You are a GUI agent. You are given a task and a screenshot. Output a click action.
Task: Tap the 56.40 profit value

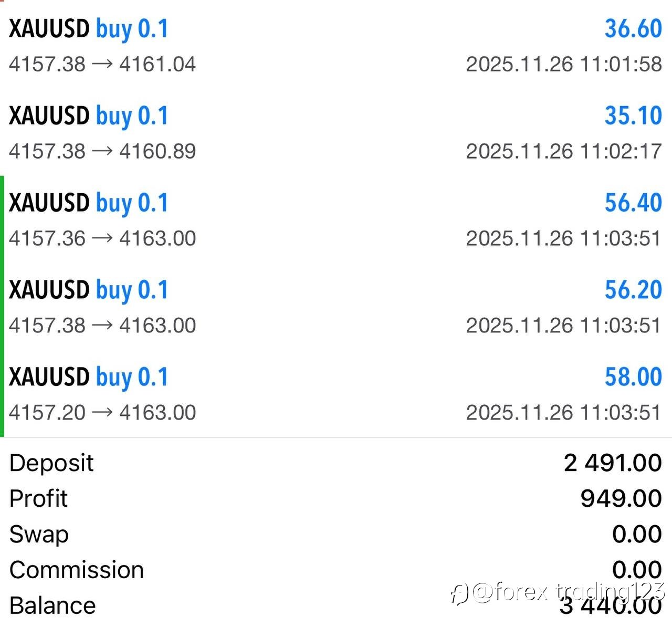633,203
